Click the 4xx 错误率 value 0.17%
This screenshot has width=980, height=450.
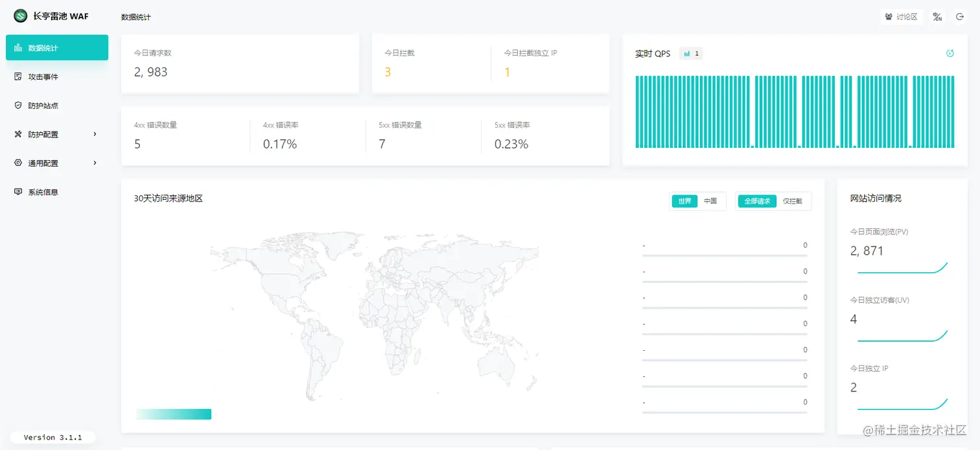click(x=280, y=144)
